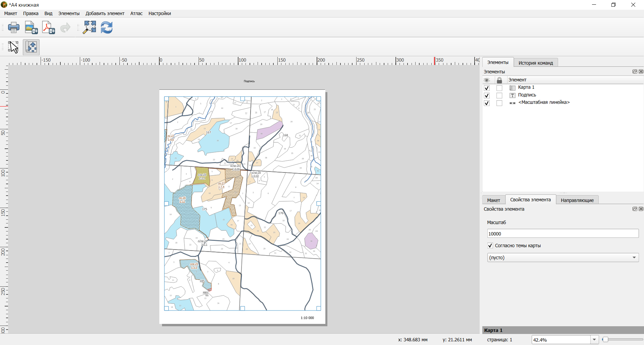Click the zoom full extent icon
This screenshot has width=644, height=345.
[90, 27]
